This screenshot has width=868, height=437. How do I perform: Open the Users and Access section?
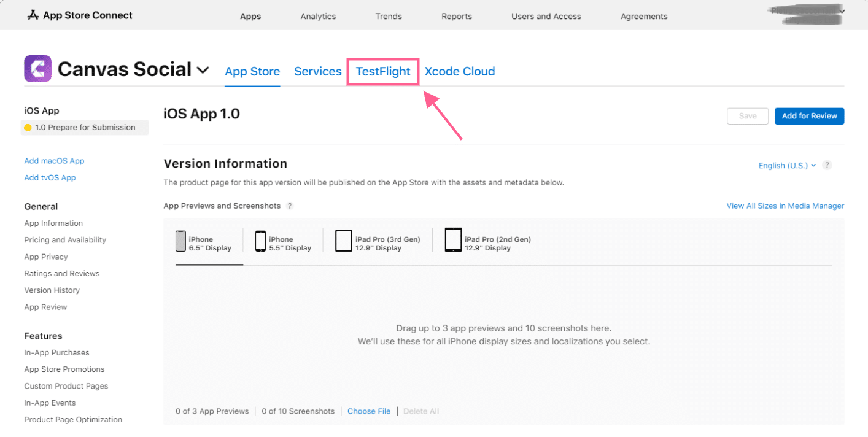(545, 16)
